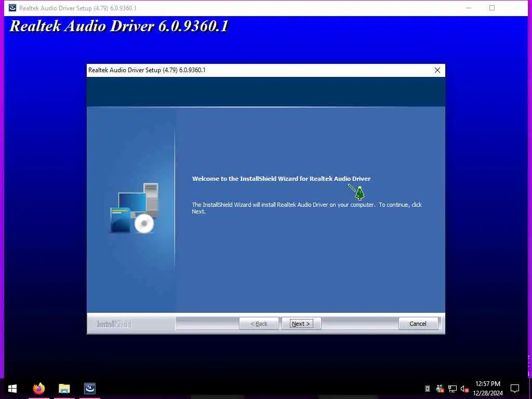Open File Explorer from the taskbar

click(x=64, y=389)
